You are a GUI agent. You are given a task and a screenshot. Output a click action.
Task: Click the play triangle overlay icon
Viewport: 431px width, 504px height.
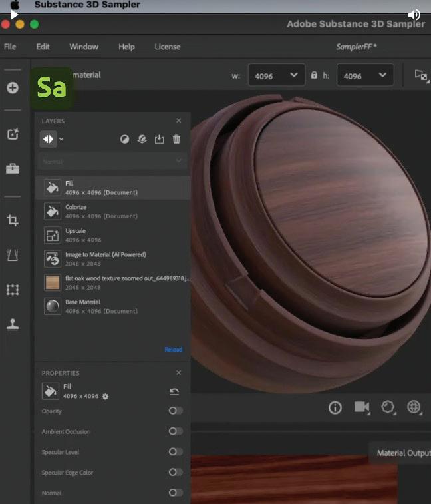coord(13,15)
